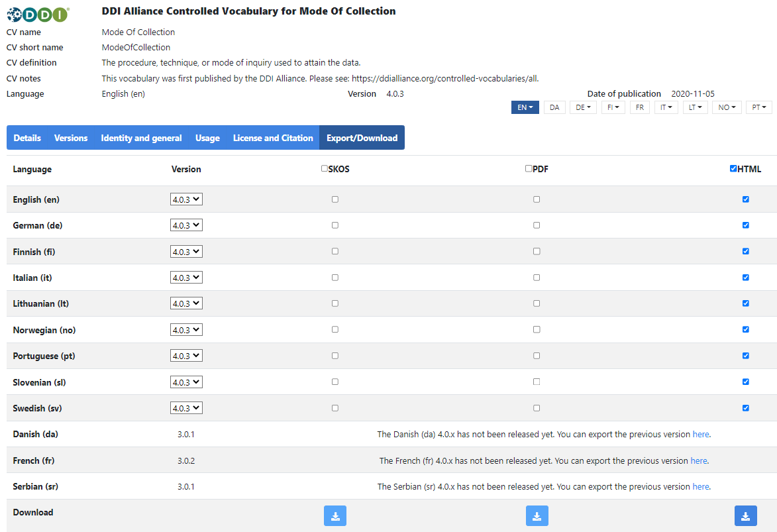Viewport: 777px width, 532px height.
Task: Check PDF for Norwegian (no)
Action: (x=537, y=330)
